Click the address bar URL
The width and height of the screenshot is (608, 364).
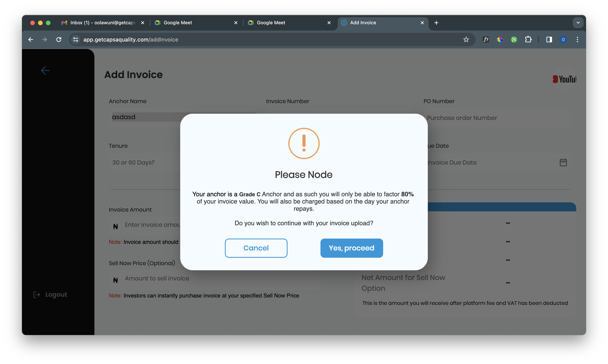131,40
